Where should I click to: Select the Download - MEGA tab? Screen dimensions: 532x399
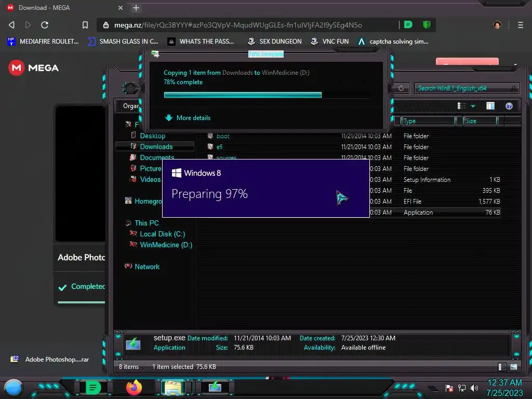[x=64, y=8]
